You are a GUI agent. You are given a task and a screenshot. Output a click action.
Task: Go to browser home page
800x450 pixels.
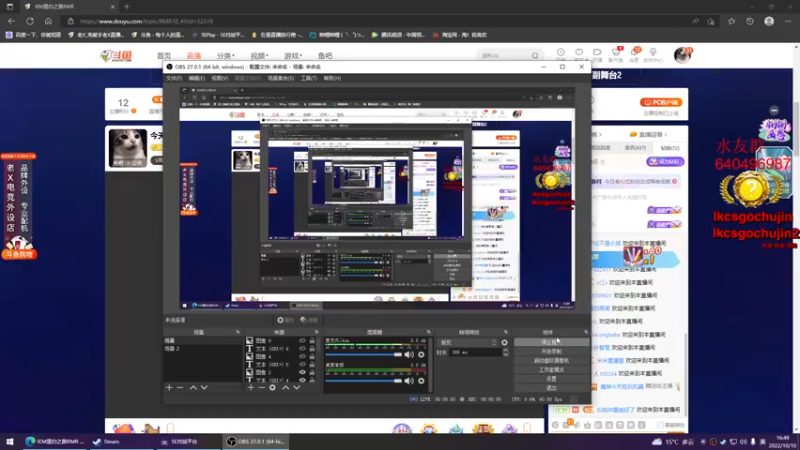[48, 21]
